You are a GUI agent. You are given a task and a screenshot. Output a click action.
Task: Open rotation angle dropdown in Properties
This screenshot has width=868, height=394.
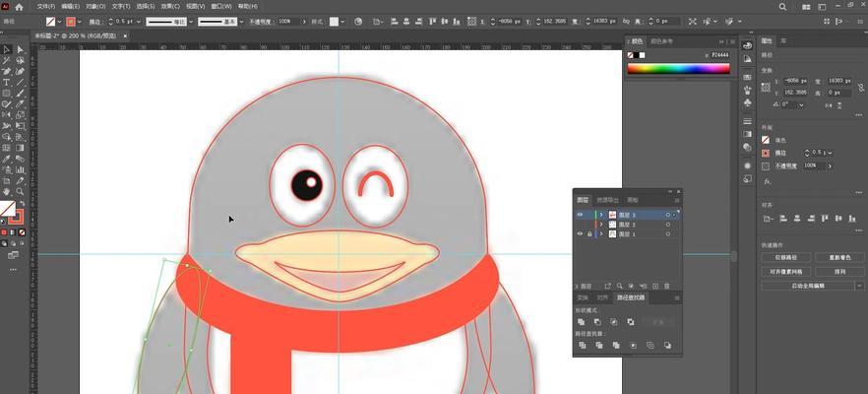[x=801, y=104]
